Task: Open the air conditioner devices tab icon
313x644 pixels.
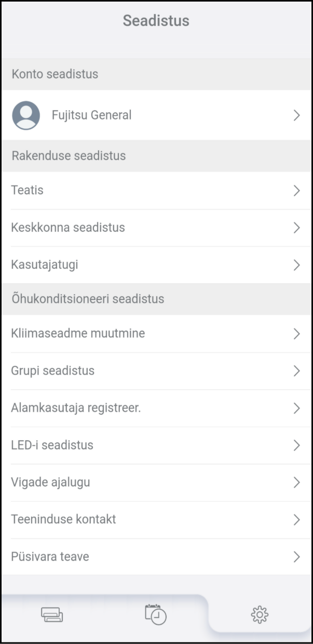Action: pyautogui.click(x=52, y=614)
